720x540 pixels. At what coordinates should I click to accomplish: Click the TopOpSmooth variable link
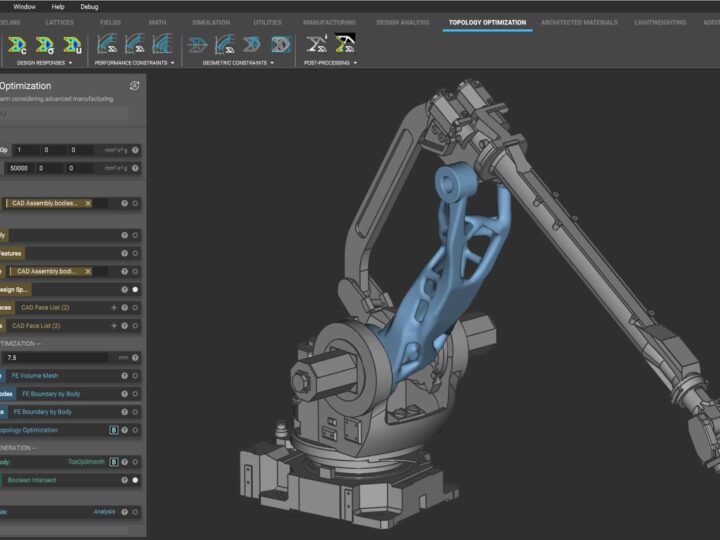[87, 462]
